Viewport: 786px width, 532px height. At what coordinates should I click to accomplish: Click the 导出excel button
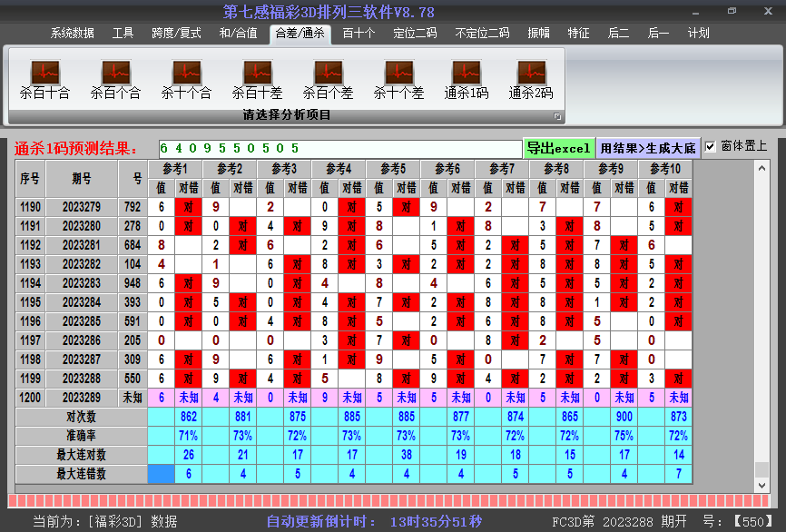pos(558,148)
